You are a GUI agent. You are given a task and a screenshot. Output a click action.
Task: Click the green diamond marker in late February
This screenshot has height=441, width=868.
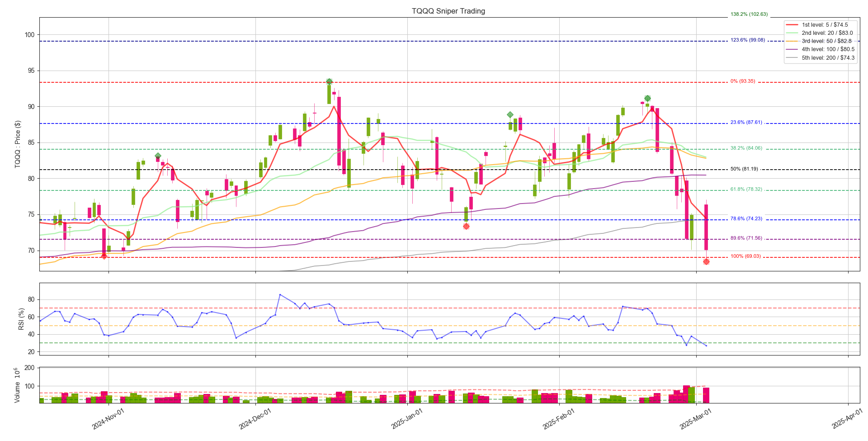point(647,98)
